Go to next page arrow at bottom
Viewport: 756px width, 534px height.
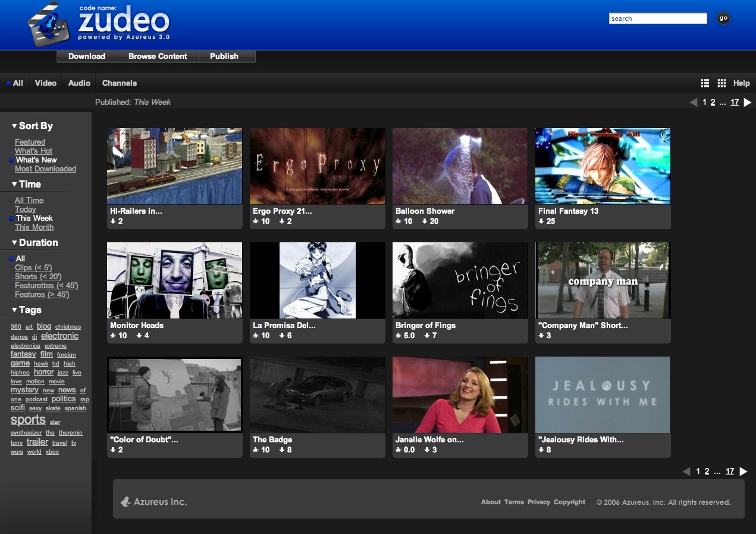(x=743, y=471)
